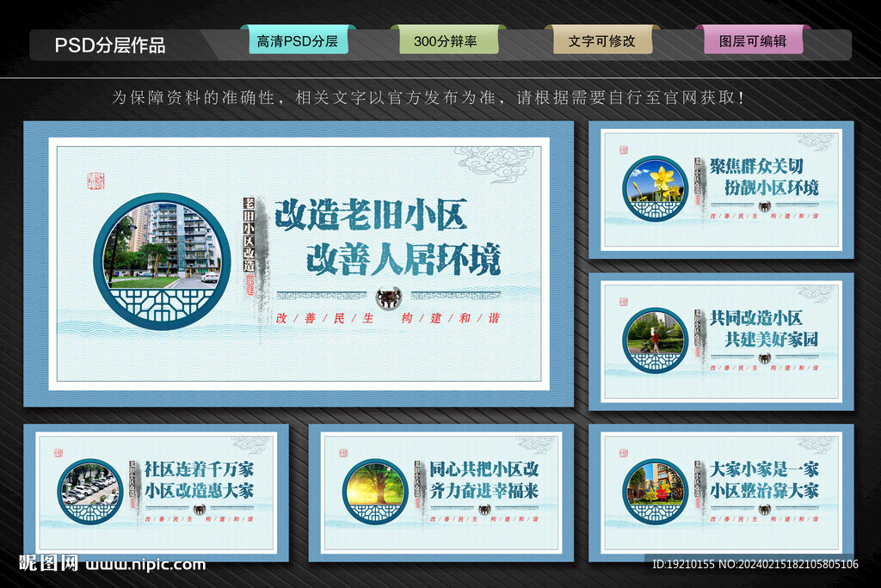Click the bronze tripod emblem on large banner

tap(388, 297)
